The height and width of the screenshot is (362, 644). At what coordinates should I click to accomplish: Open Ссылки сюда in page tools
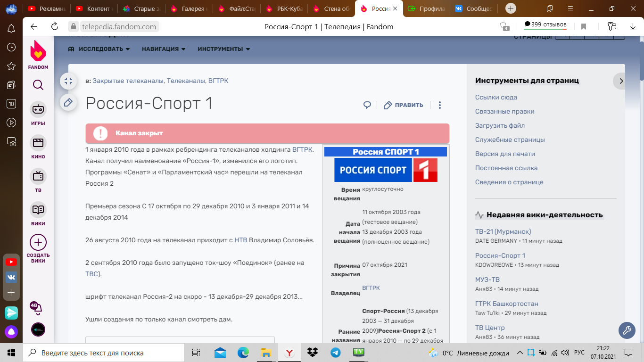pos(496,98)
